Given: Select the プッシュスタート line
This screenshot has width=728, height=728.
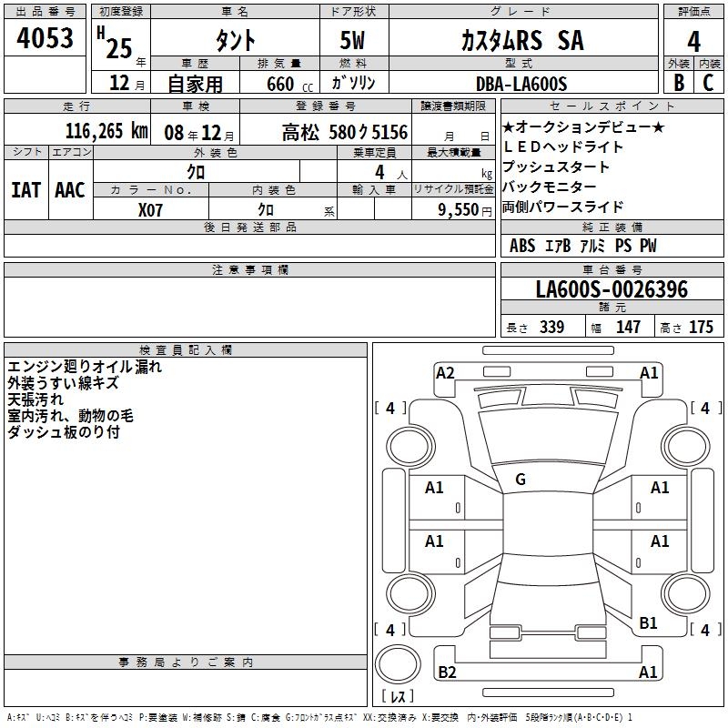Looking at the screenshot, I should tap(556, 167).
